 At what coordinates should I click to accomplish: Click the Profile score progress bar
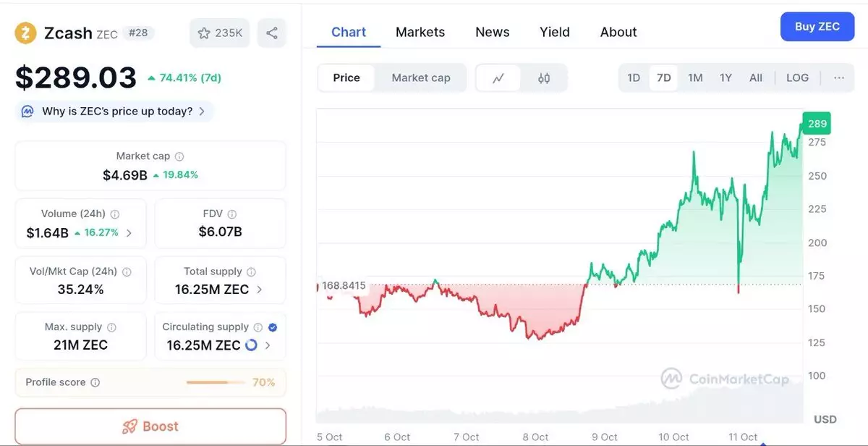pyautogui.click(x=216, y=382)
